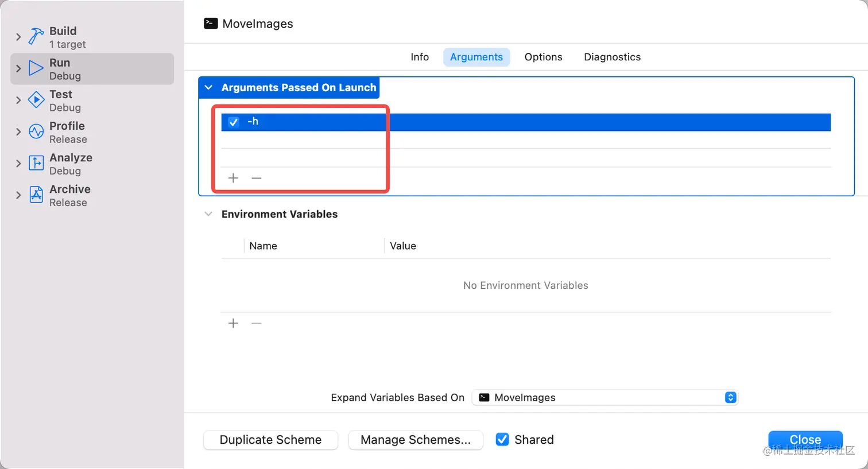The width and height of the screenshot is (868, 469).
Task: Click the Run play icon
Action: pyautogui.click(x=36, y=69)
